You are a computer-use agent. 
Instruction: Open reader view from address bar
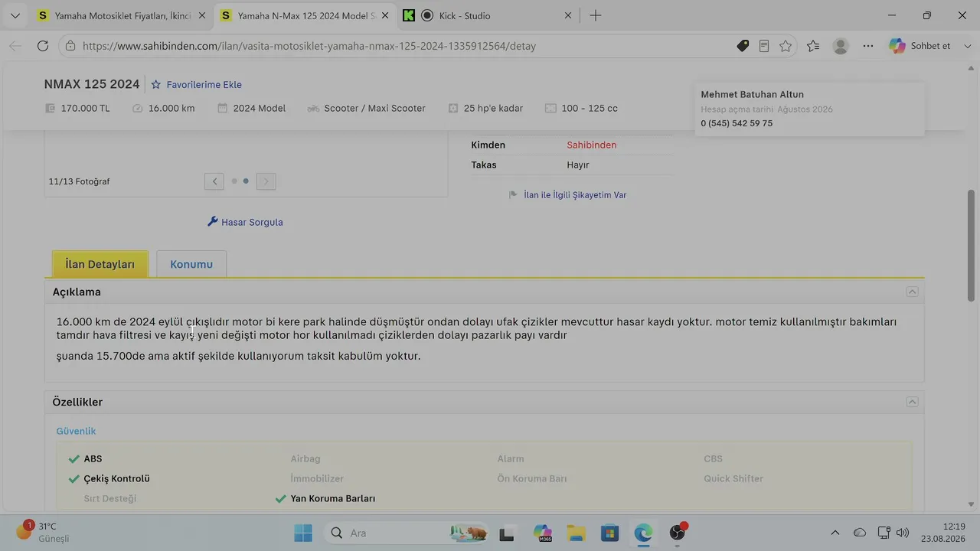pyautogui.click(x=764, y=46)
